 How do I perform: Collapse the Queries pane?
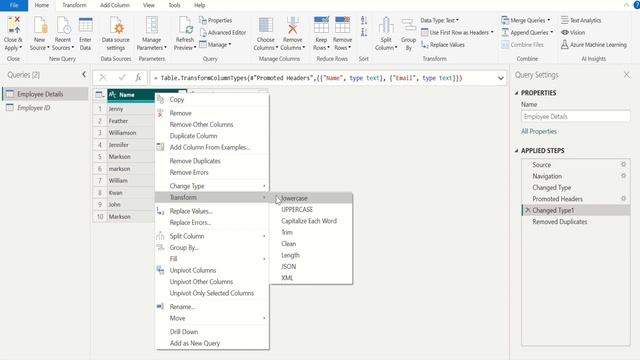tap(84, 74)
